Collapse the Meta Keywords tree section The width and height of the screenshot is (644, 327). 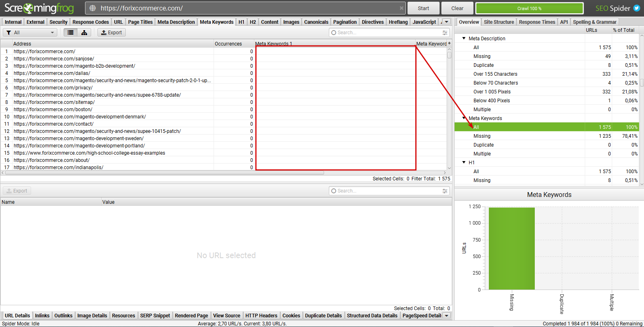pyautogui.click(x=464, y=118)
